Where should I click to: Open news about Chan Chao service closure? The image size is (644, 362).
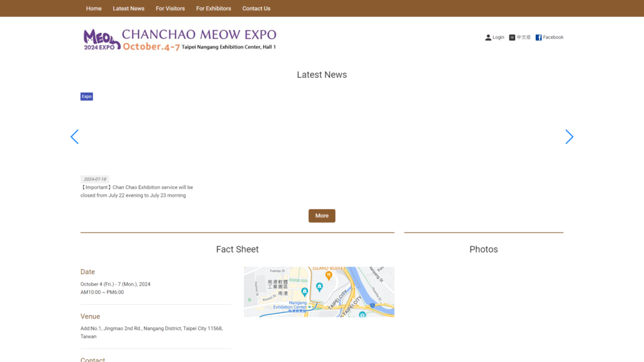tap(136, 191)
